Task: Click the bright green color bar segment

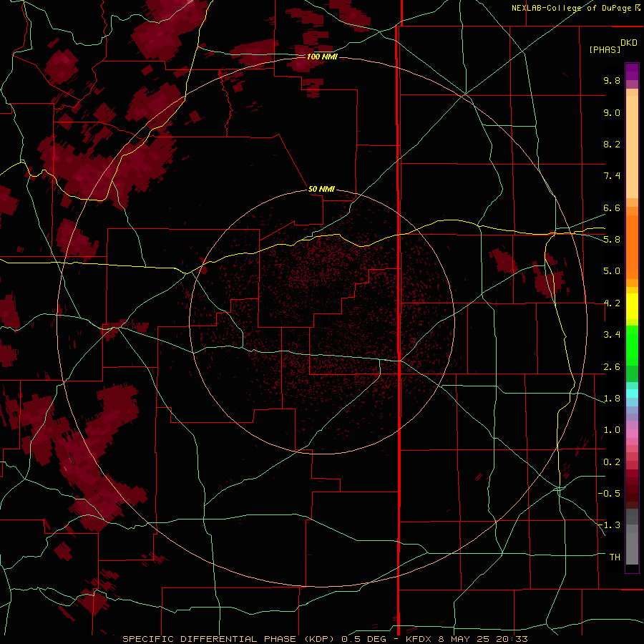Action: click(632, 346)
